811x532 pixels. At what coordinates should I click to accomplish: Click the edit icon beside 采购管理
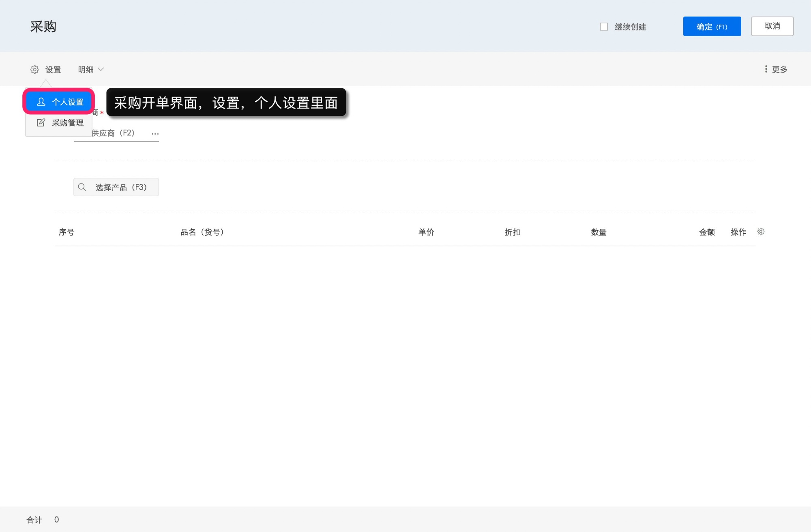(x=41, y=123)
